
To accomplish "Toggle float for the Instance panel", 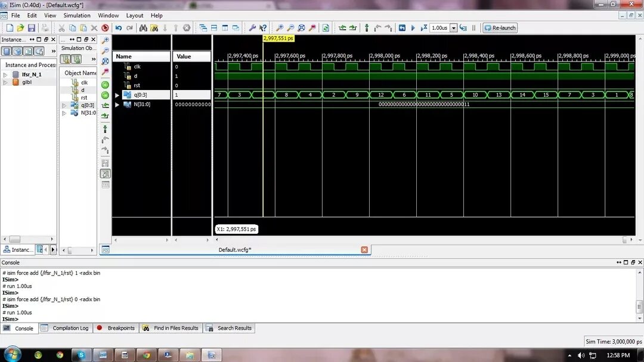I will pyautogui.click(x=46, y=39).
